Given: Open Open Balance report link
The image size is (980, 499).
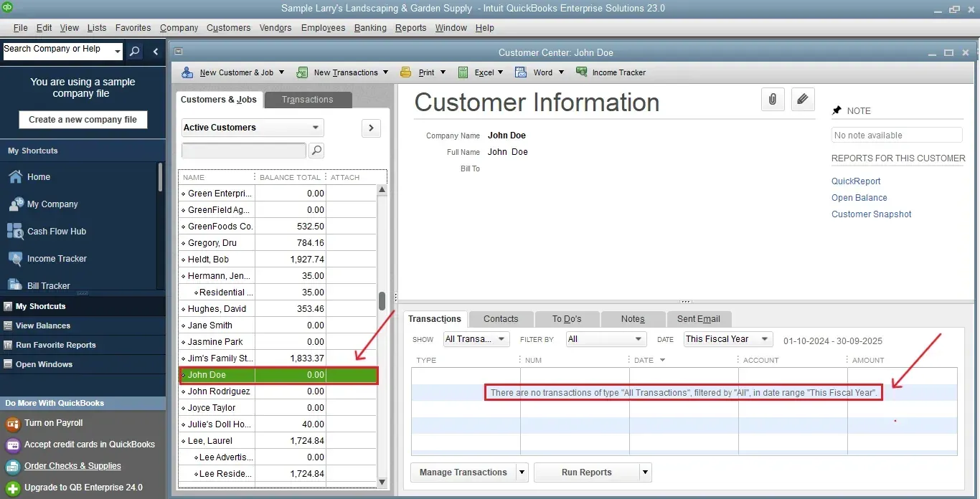Looking at the screenshot, I should coord(859,198).
